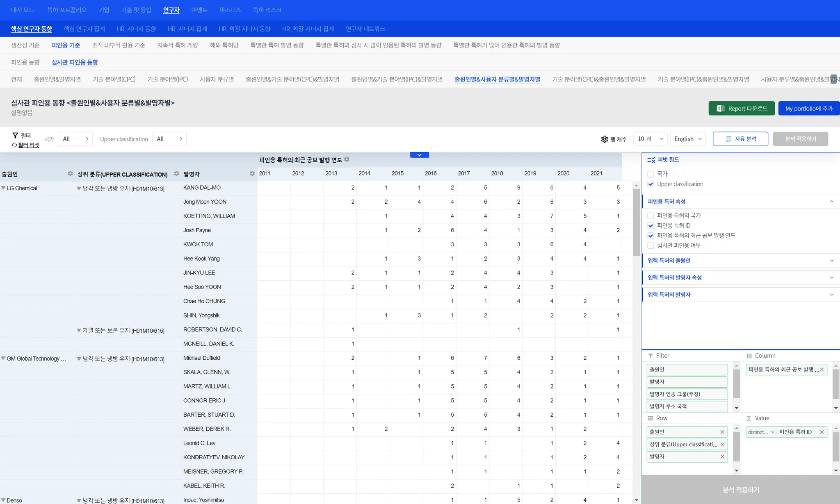Switch to 연구자 네트워크 tab
The height and width of the screenshot is (504, 840).
click(x=365, y=29)
